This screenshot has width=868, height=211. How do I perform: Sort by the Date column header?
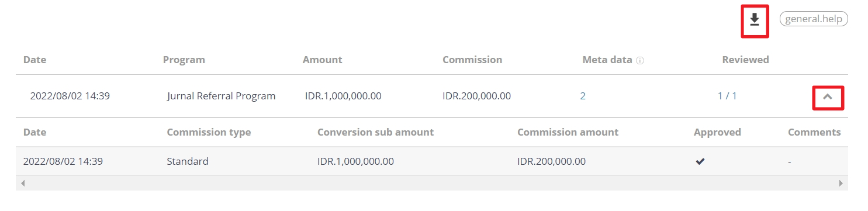click(x=34, y=60)
